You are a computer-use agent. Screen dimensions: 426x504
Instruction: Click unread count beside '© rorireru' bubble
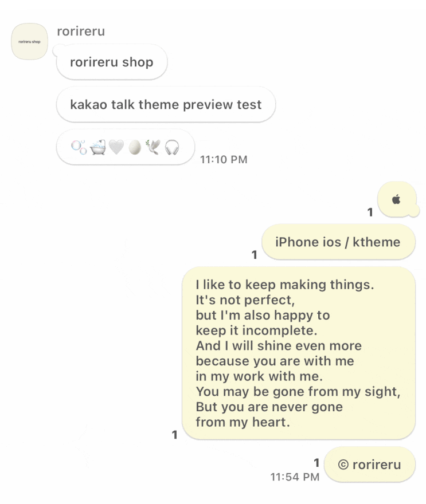317,463
